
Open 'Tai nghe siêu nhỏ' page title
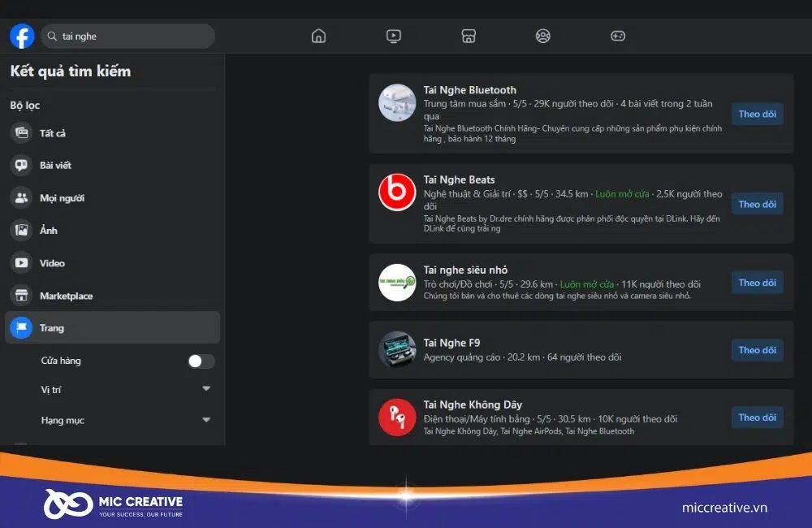pos(465,270)
